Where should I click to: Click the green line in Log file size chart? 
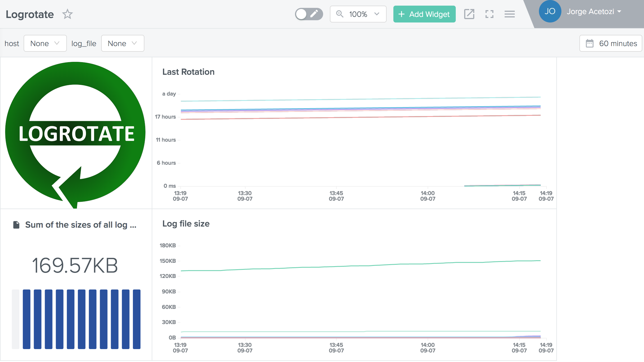[x=360, y=266]
